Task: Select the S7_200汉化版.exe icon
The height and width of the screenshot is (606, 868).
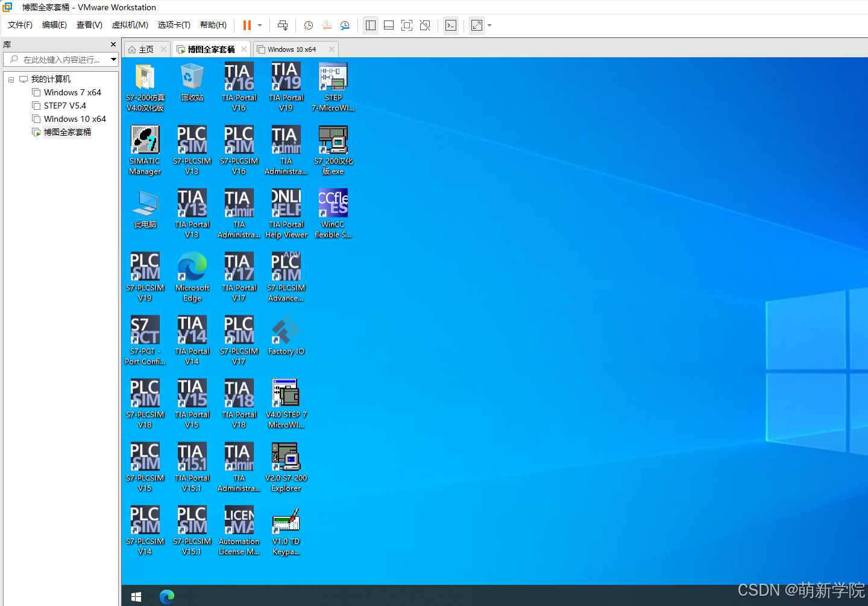Action: (333, 151)
